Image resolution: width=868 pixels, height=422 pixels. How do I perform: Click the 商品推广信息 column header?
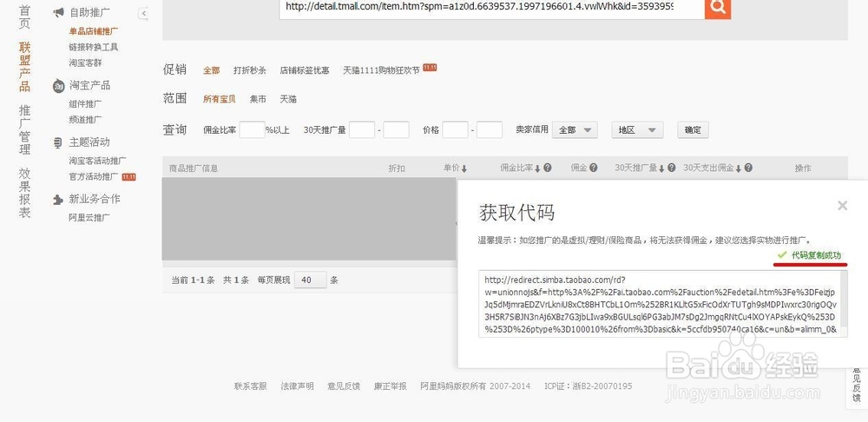[x=194, y=168]
